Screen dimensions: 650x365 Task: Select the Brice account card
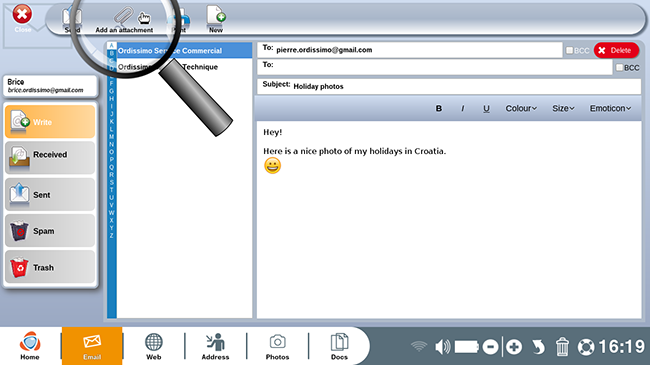click(50, 86)
